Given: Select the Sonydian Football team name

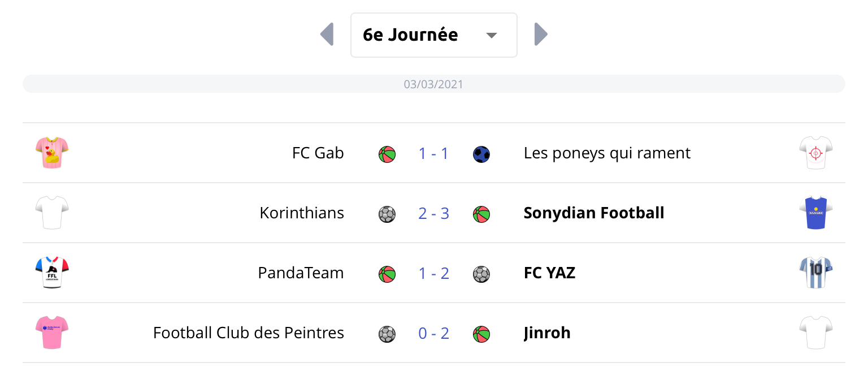Looking at the screenshot, I should pos(594,213).
